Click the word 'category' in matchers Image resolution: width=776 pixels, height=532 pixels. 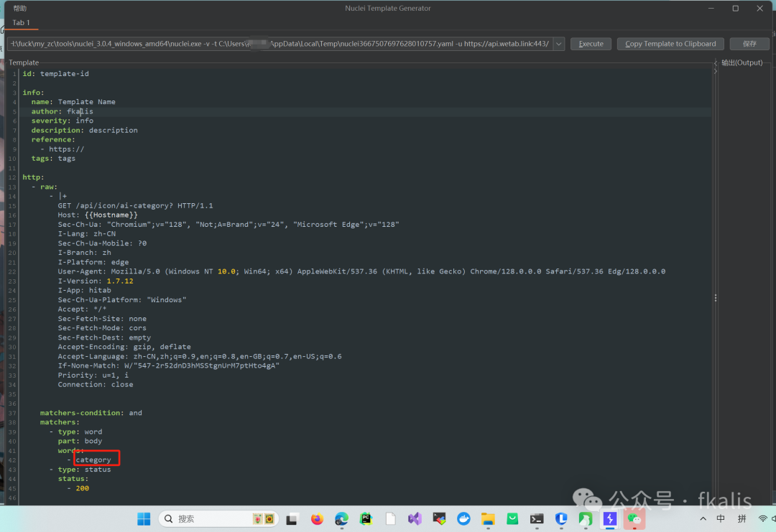pos(93,459)
